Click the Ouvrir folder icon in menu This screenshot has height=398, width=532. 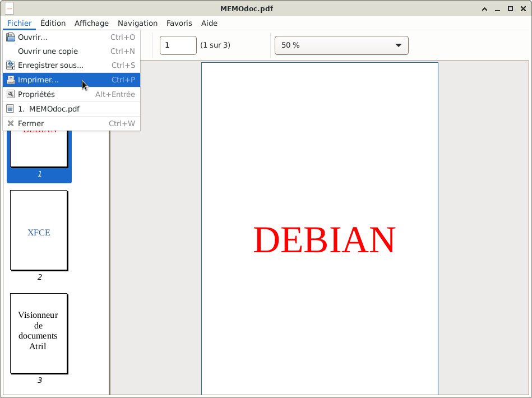point(11,37)
